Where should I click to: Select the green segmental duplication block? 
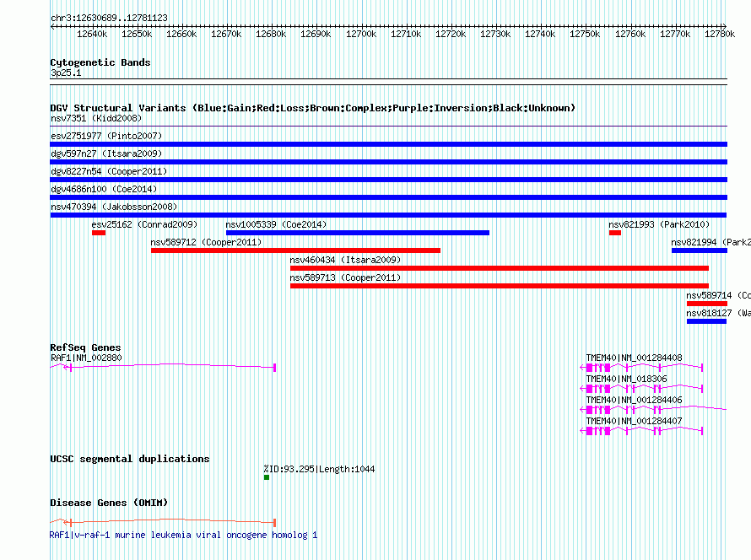point(267,477)
